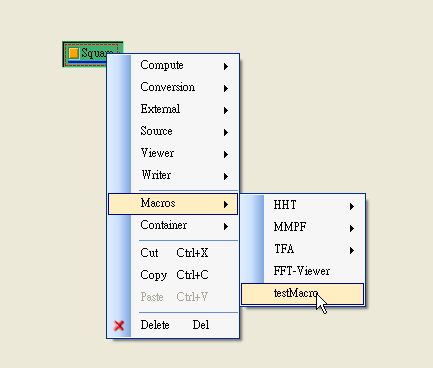Open the TFA macro submenu
This screenshot has width=433, height=368.
click(x=302, y=250)
